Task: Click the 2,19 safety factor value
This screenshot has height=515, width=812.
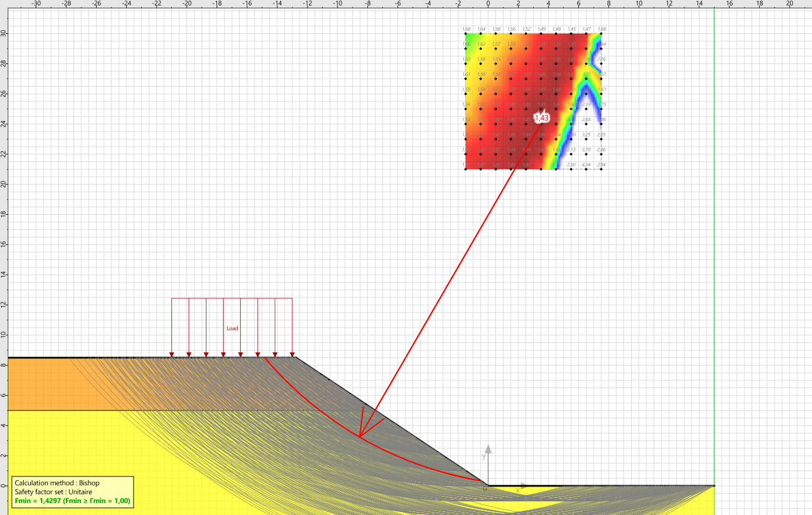Action: [586, 104]
